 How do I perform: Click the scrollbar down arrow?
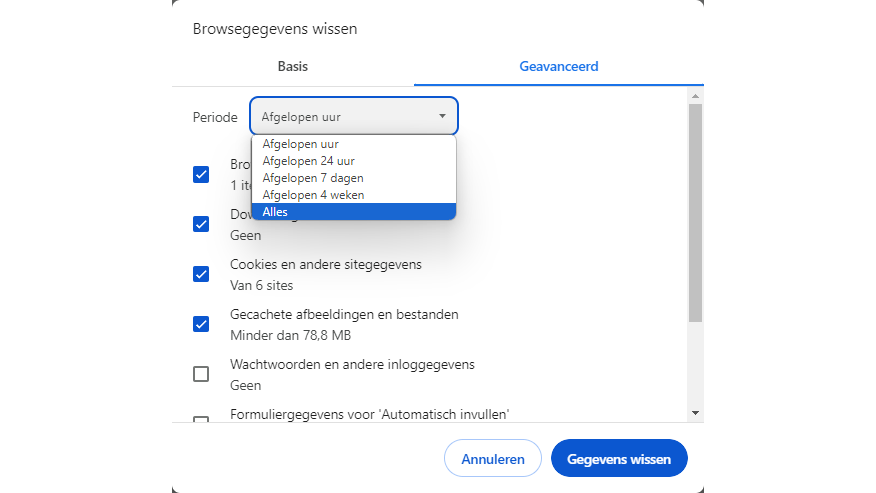click(695, 412)
